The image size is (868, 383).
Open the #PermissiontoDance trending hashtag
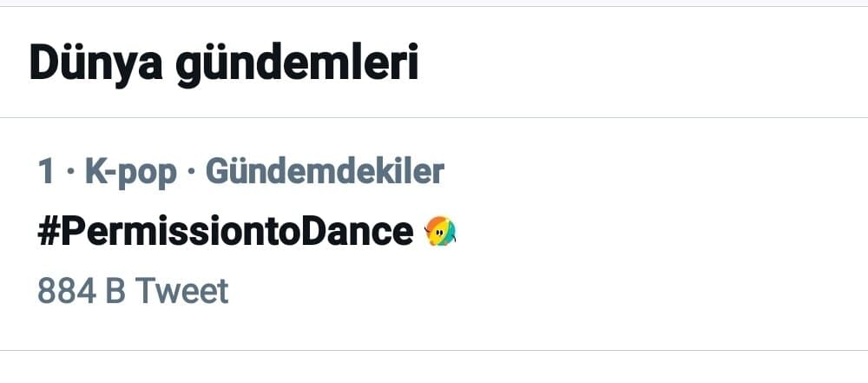point(225,232)
